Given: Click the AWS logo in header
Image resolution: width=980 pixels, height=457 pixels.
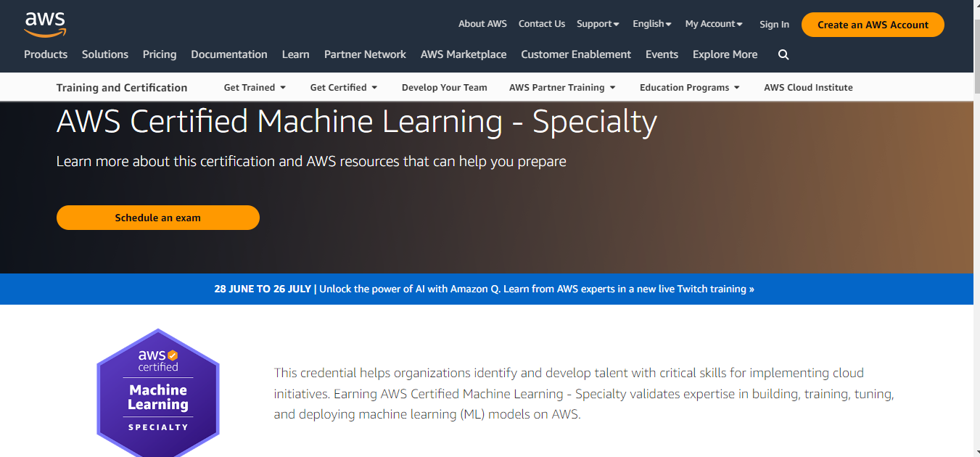Looking at the screenshot, I should (x=45, y=24).
